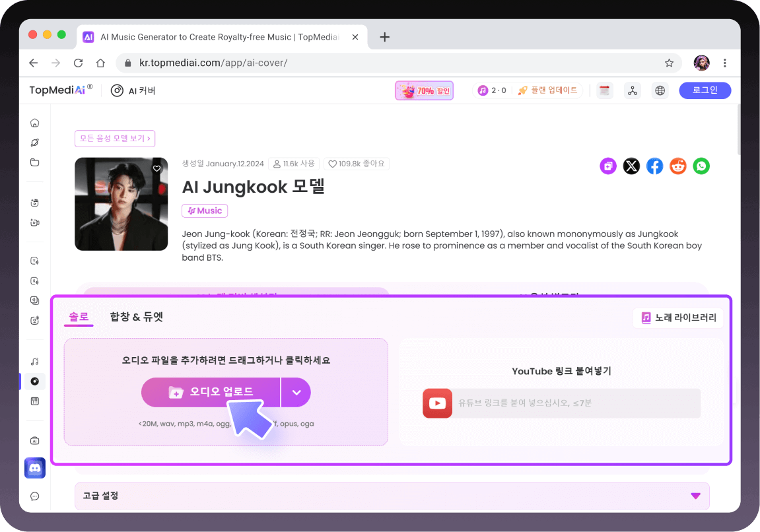Click the YouTube link input field
This screenshot has width=760, height=532.
[x=574, y=403]
